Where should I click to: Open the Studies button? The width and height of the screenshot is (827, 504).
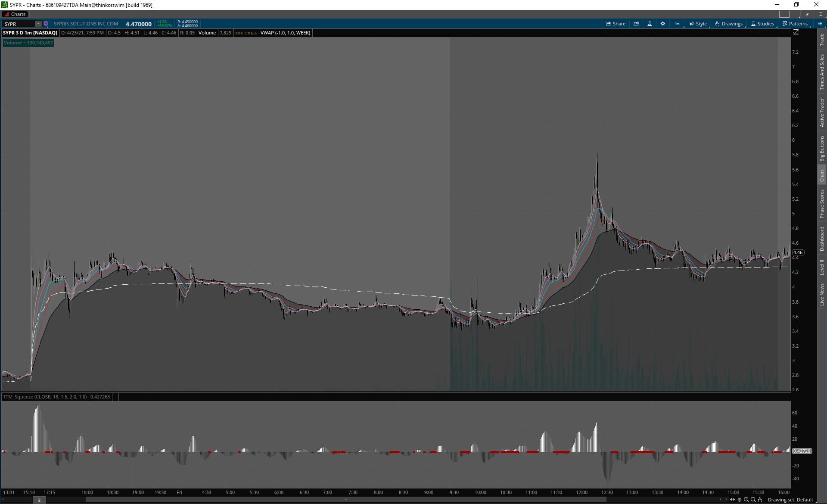pyautogui.click(x=762, y=24)
